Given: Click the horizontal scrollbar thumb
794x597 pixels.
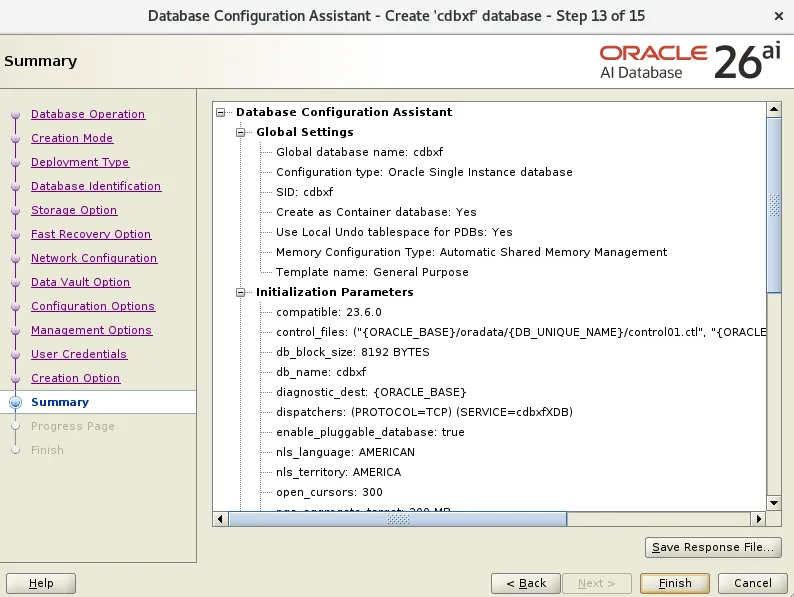Looking at the screenshot, I should click(398, 519).
